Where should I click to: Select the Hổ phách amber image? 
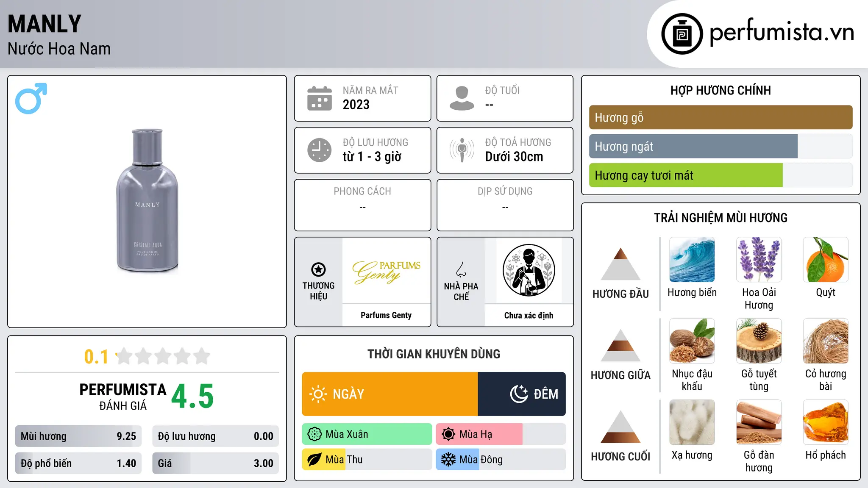tap(826, 422)
